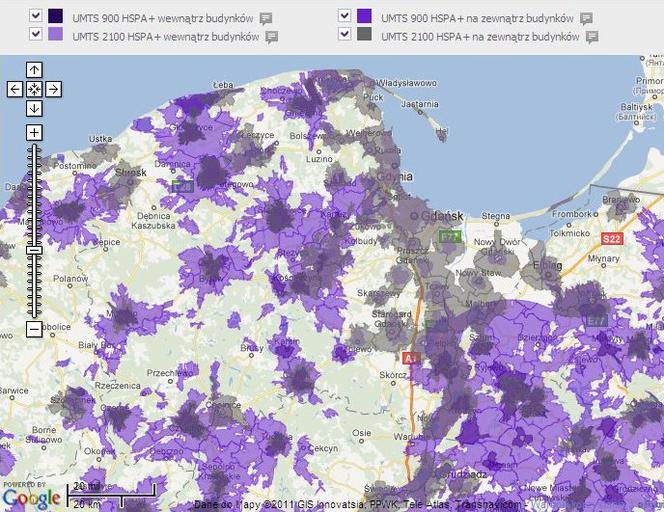664x512 pixels.
Task: Uncheck UMTS 2100 HSPA+ wewnątrz budynków layer
Action: click(36, 34)
